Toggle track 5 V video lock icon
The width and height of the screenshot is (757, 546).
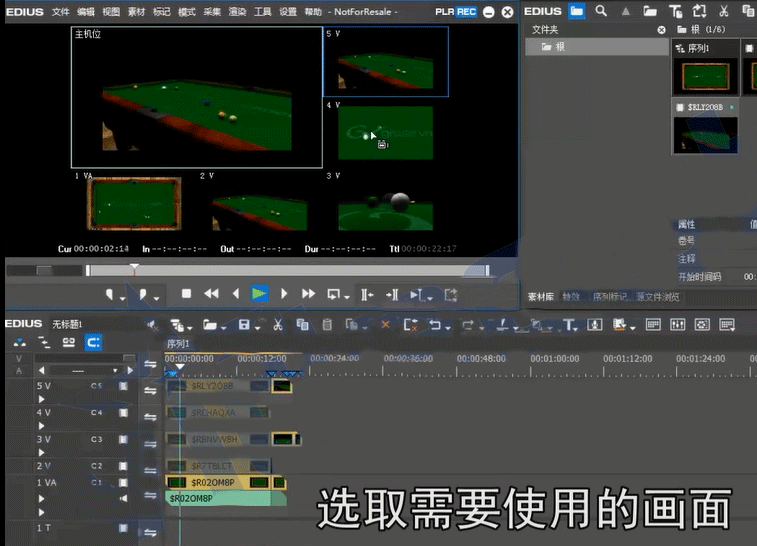click(x=123, y=386)
